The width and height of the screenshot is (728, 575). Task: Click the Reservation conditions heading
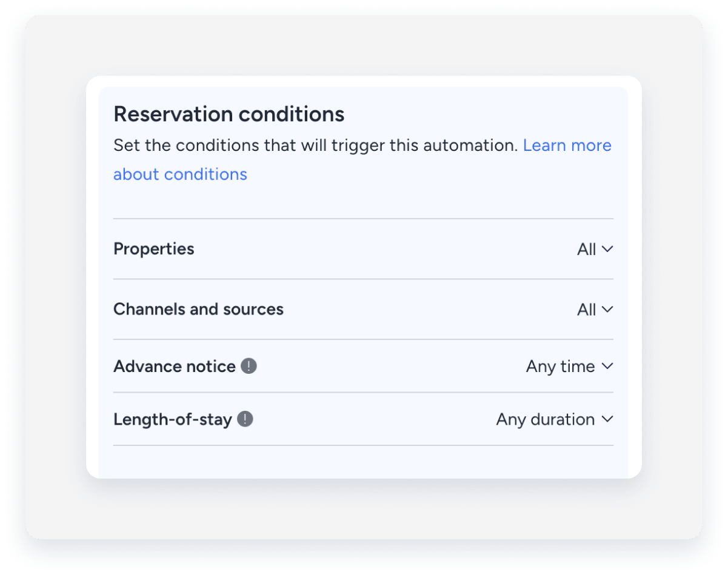(229, 114)
